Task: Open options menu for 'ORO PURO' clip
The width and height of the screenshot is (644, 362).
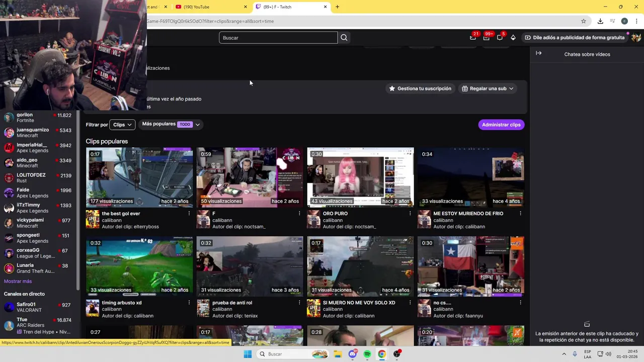Action: 410,214
